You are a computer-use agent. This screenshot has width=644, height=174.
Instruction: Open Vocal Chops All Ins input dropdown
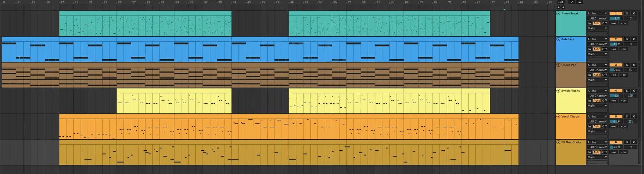pyautogui.click(x=597, y=117)
